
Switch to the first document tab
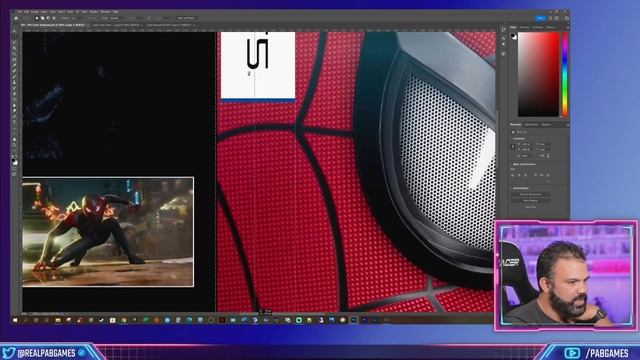54,25
